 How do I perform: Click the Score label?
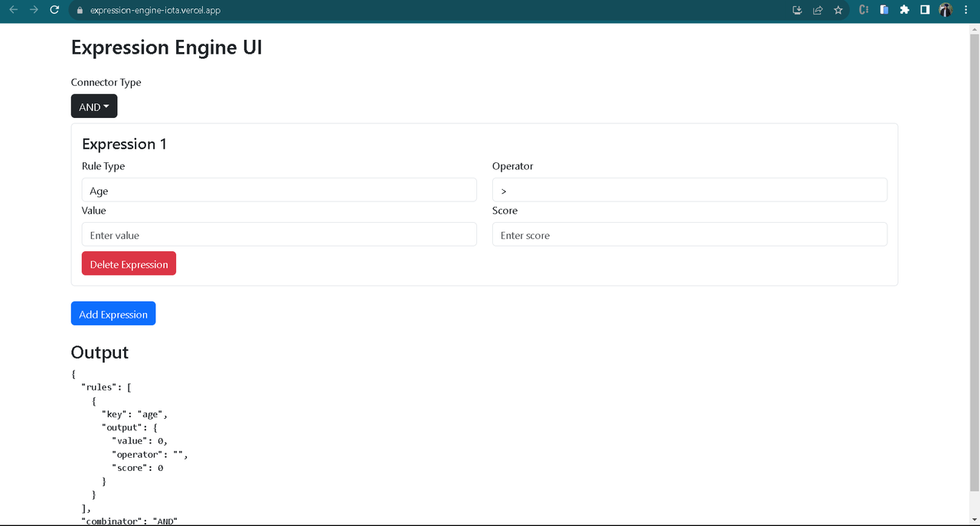[x=505, y=211]
